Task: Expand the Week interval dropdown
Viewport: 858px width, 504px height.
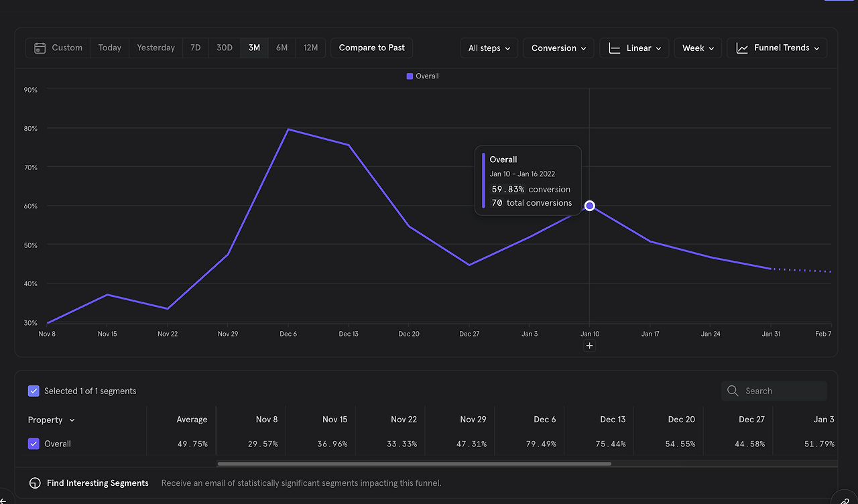Action: [x=698, y=48]
